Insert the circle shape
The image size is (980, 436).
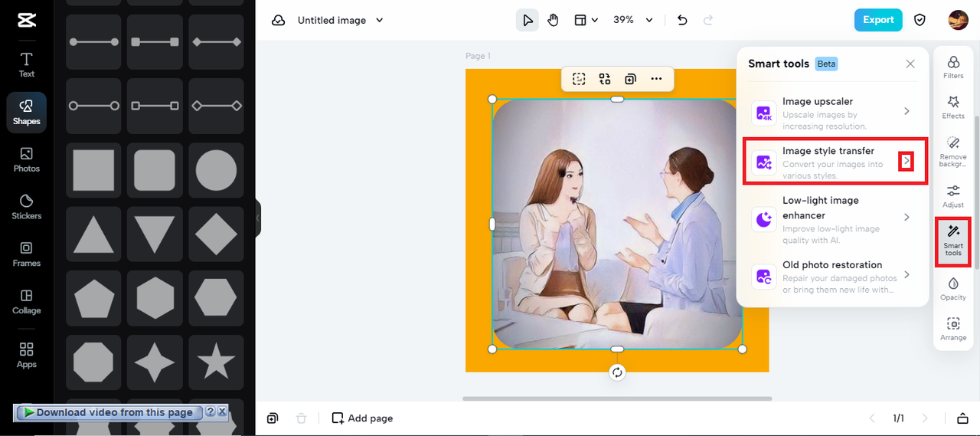(x=216, y=170)
